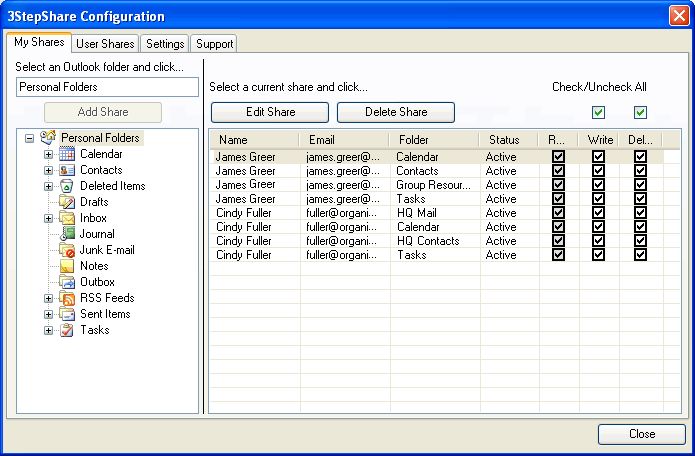This screenshot has width=695, height=456.
Task: Click the Write column header
Action: click(x=598, y=140)
